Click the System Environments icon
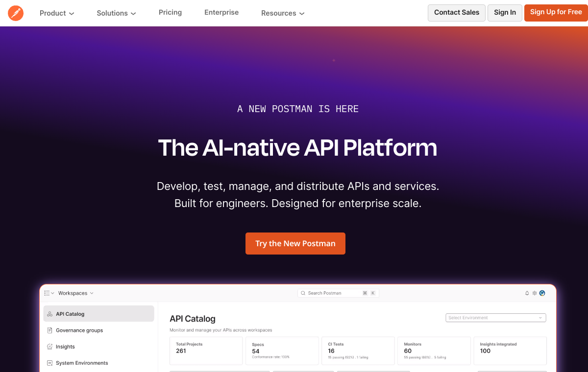 49,363
